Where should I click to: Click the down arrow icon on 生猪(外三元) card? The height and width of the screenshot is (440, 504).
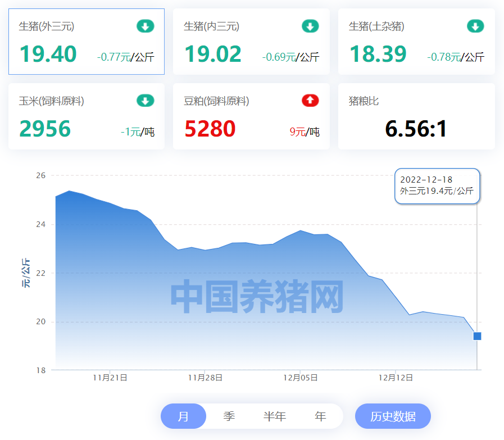point(145,26)
